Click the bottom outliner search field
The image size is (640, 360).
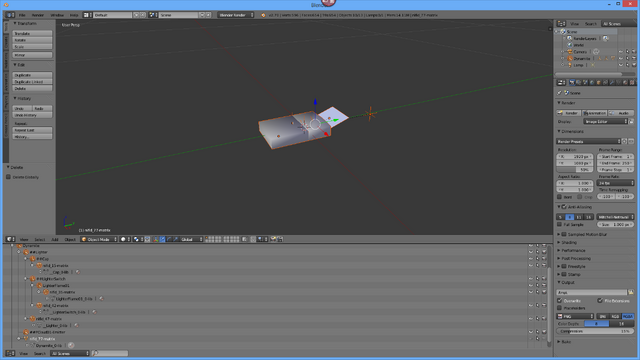point(110,353)
